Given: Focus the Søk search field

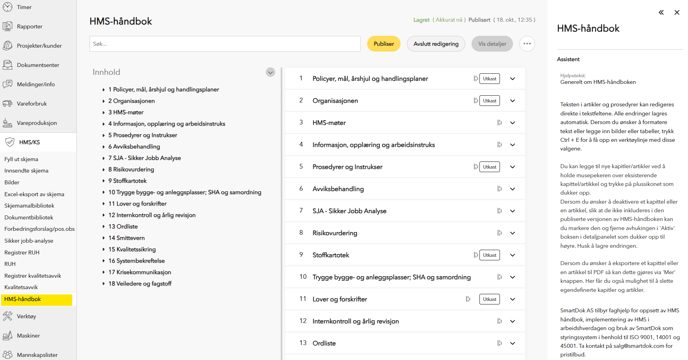Looking at the screenshot, I should pyautogui.click(x=225, y=44).
